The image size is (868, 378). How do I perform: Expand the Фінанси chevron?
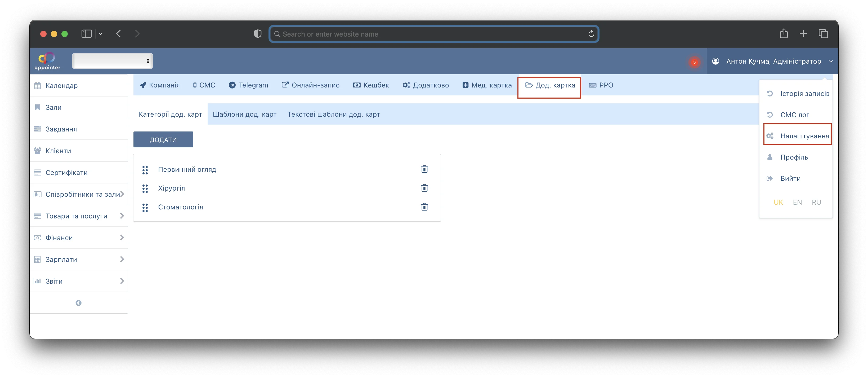click(122, 238)
